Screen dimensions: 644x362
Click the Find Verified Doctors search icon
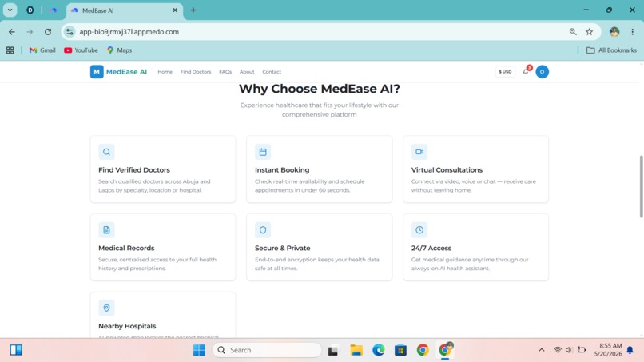click(x=106, y=152)
